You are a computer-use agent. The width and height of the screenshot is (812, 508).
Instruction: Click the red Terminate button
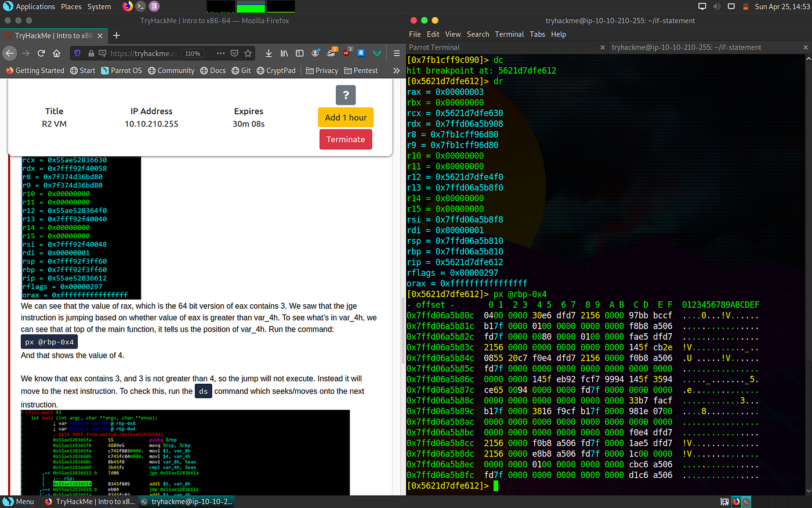[346, 139]
